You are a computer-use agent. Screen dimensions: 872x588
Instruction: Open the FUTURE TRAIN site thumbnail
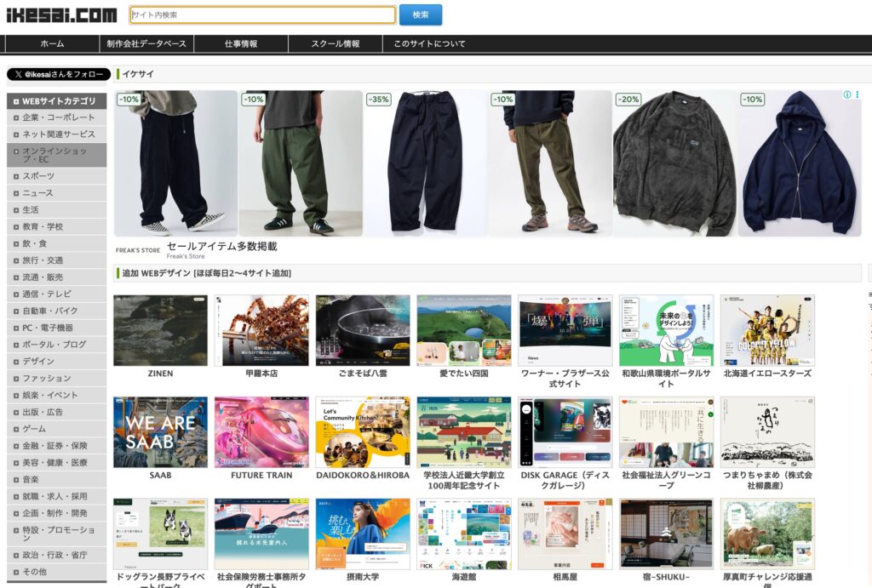click(x=261, y=431)
